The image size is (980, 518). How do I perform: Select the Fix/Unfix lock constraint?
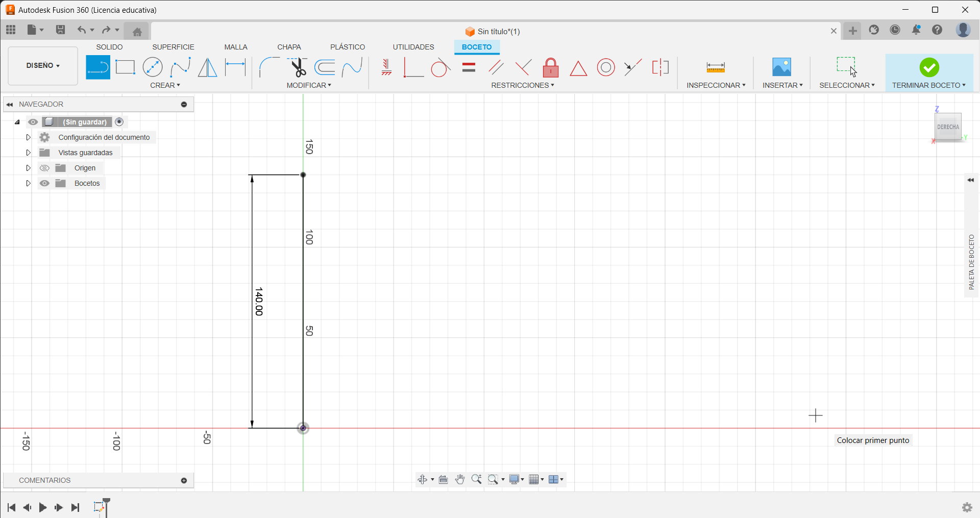click(551, 67)
